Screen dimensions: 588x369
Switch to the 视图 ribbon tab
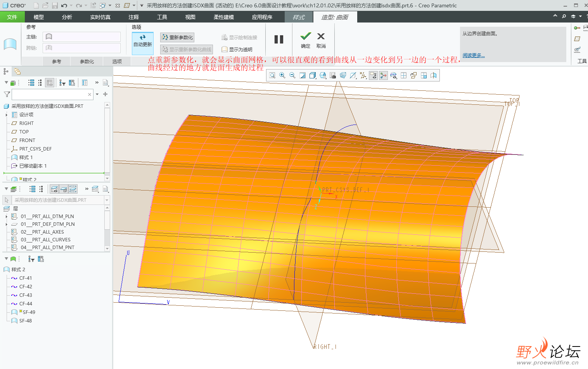pyautogui.click(x=190, y=17)
